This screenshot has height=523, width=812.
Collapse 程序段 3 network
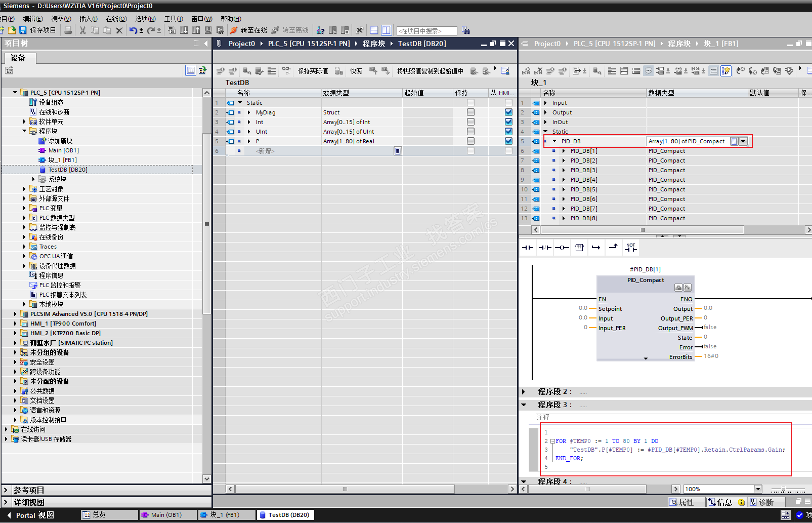pos(524,405)
